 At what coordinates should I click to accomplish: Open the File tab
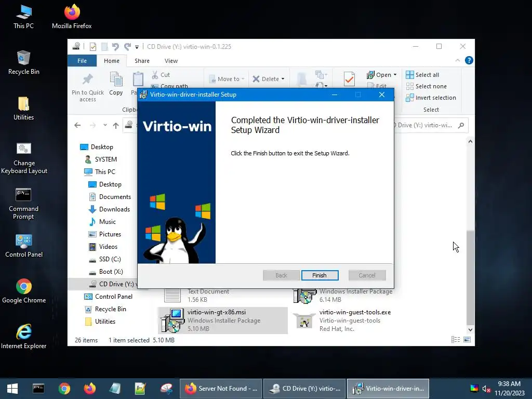click(x=82, y=61)
